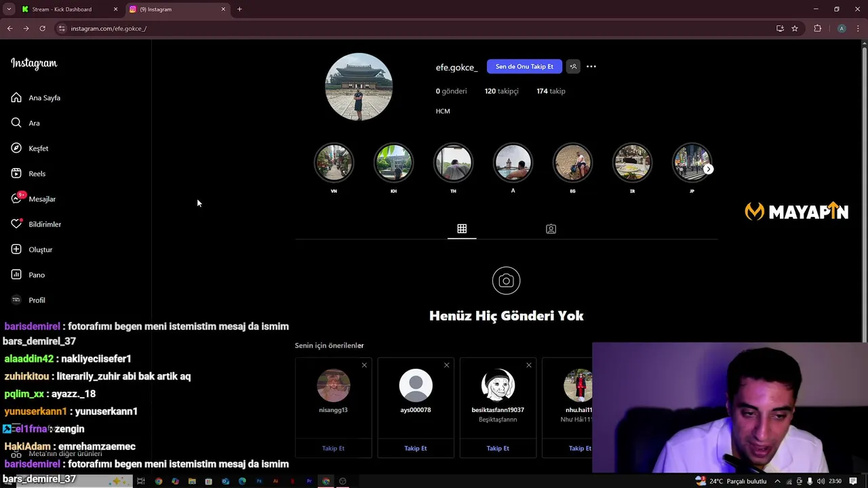This screenshot has width=868, height=488.
Task: Open the weather widget showing 24°C
Action: point(731,481)
